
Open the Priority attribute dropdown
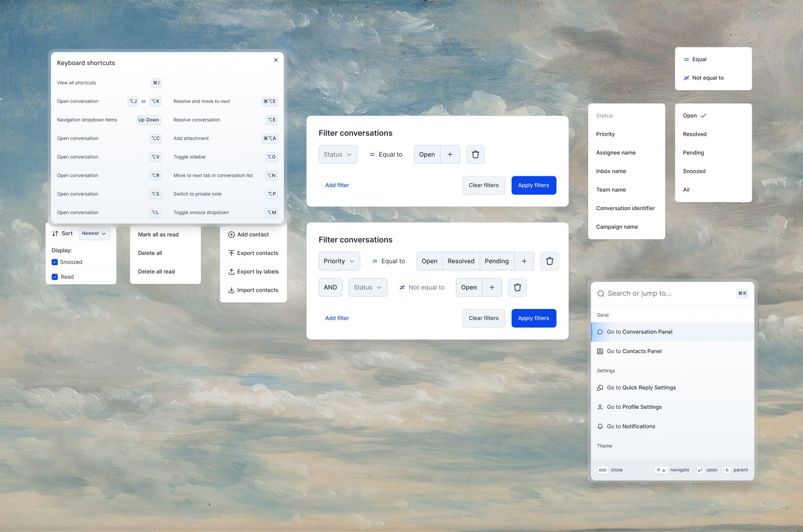click(339, 261)
